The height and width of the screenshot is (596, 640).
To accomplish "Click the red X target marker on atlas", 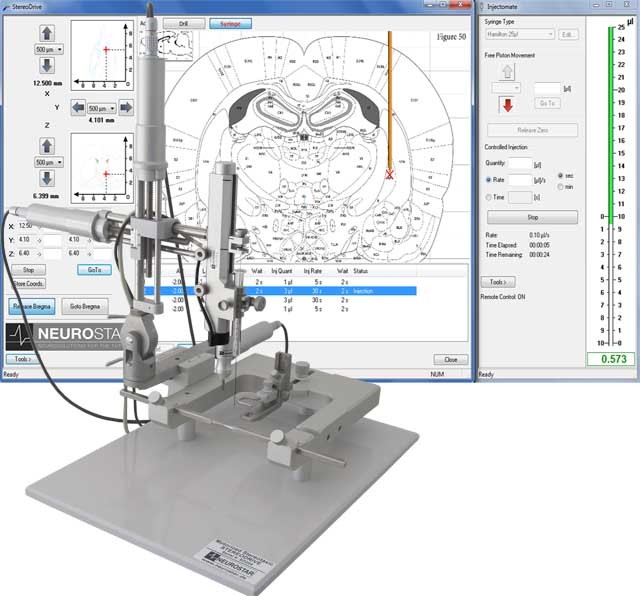I will pos(390,174).
